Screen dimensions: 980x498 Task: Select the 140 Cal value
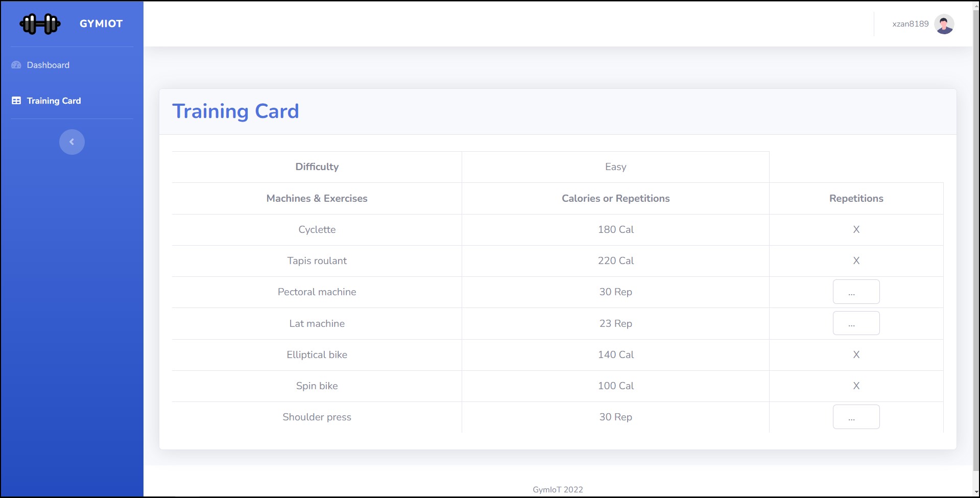coord(615,354)
